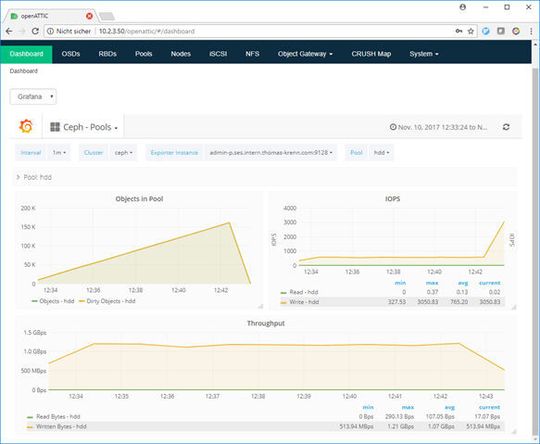540x444 pixels.
Task: Click the dashboard grid icon beside Ceph - Pools
Action: tap(55, 127)
